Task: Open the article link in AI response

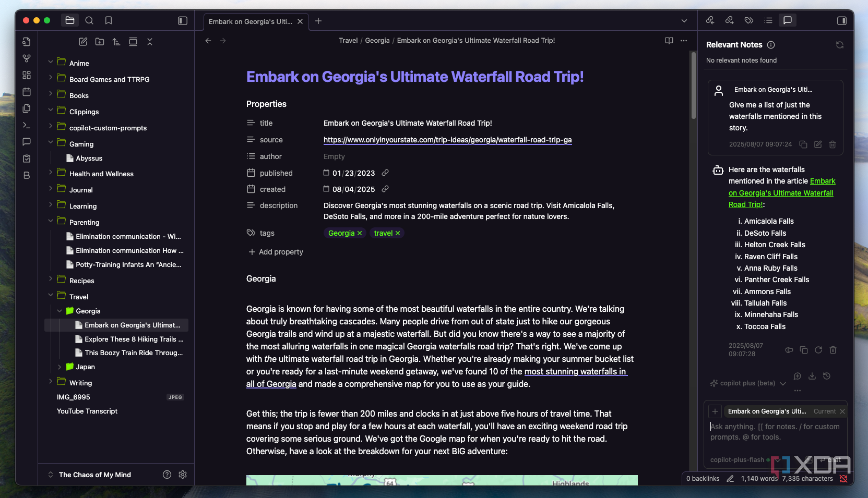Action: [x=781, y=193]
